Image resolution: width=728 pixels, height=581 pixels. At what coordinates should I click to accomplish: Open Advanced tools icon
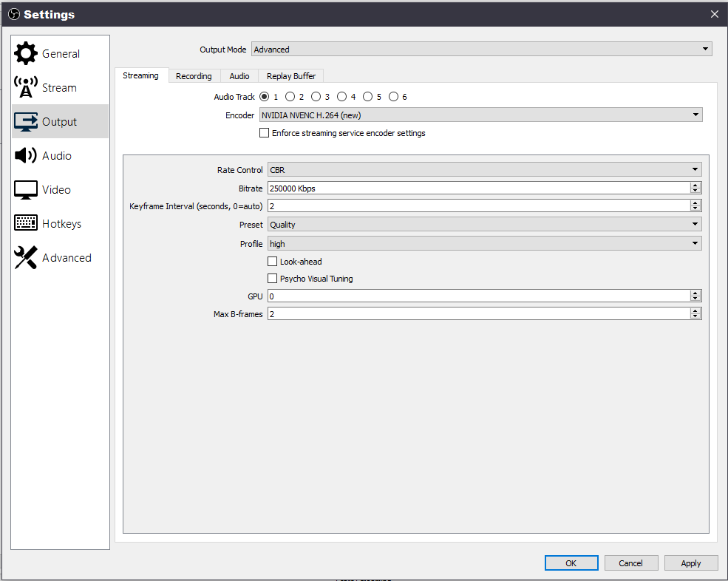point(26,257)
